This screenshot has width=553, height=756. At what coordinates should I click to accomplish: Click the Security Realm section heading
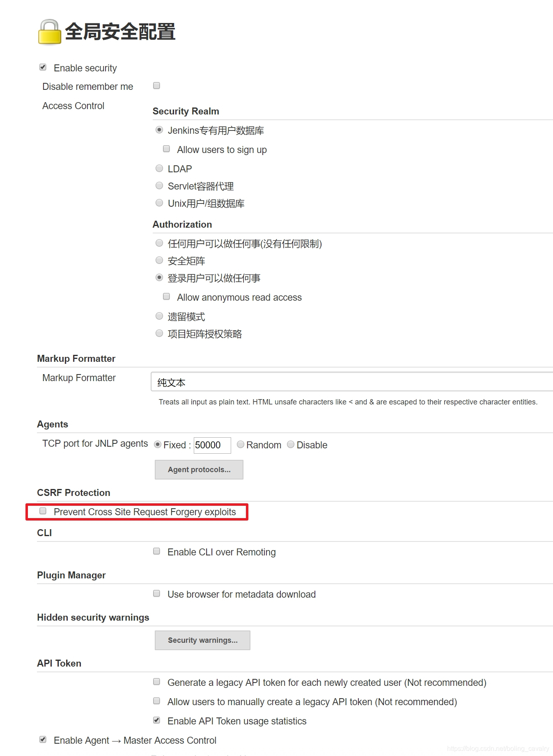tap(186, 111)
